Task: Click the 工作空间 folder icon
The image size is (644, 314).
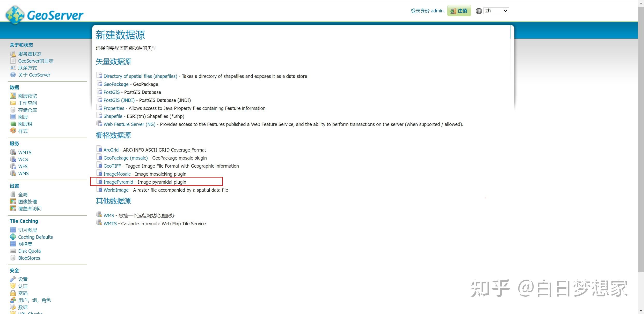Action: coord(13,103)
